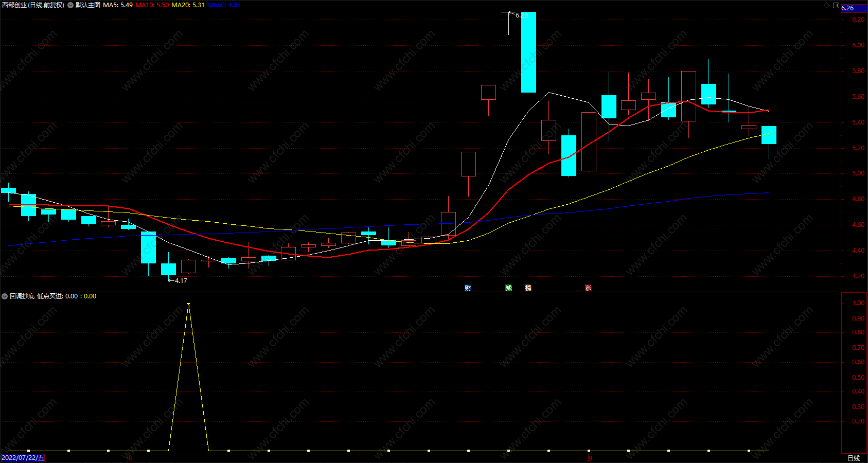The image size is (868, 463).
Task: Click the red 涨 limit-up event marker
Action: (x=588, y=288)
